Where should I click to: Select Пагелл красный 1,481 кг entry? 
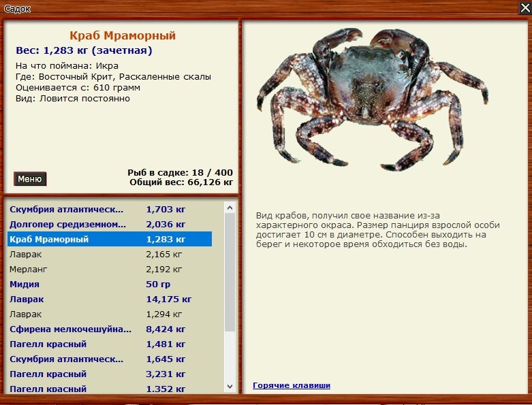click(x=109, y=344)
